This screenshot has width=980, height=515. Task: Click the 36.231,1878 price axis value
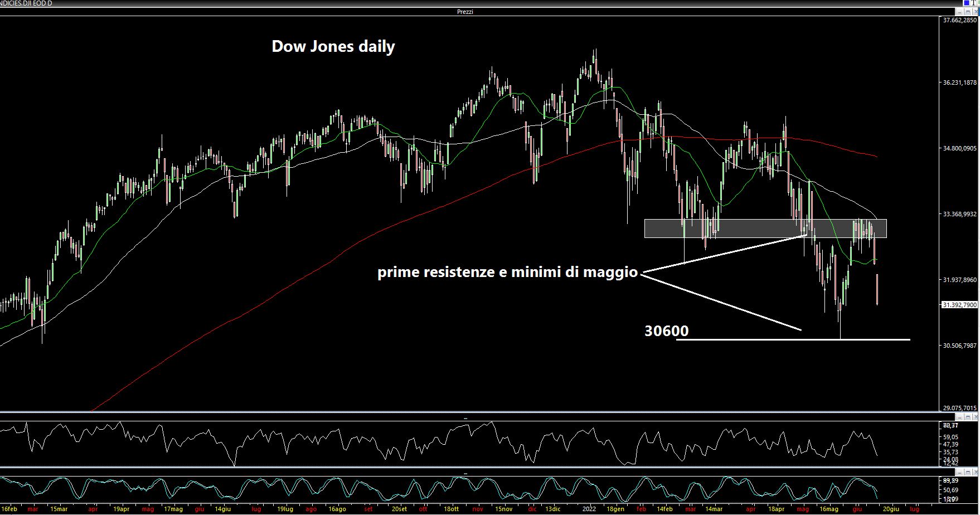[x=959, y=82]
